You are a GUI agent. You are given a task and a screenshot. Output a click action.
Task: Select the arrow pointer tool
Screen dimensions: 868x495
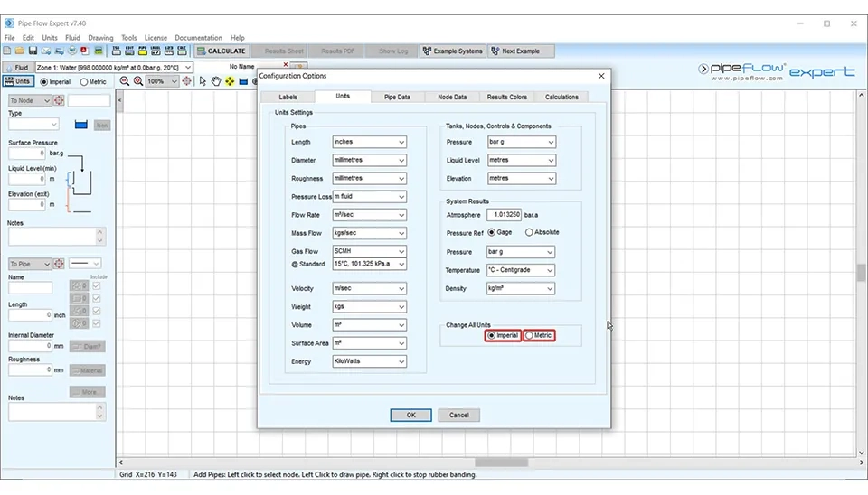coord(203,81)
